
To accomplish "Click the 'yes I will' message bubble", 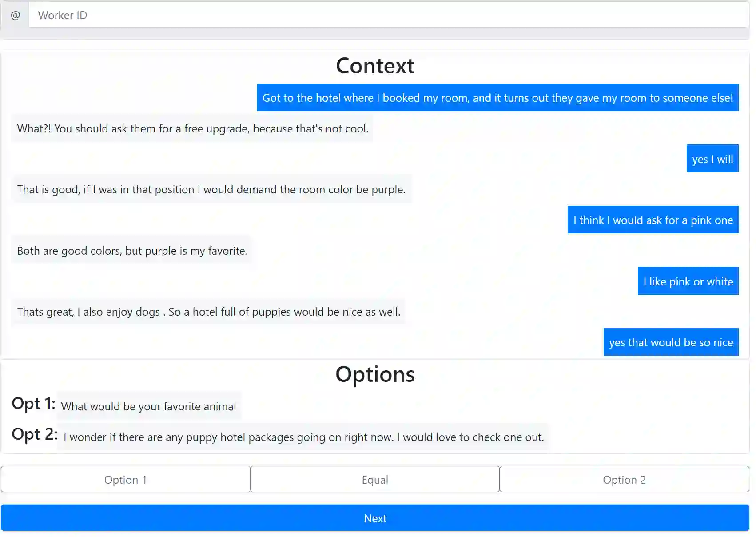I will point(712,159).
